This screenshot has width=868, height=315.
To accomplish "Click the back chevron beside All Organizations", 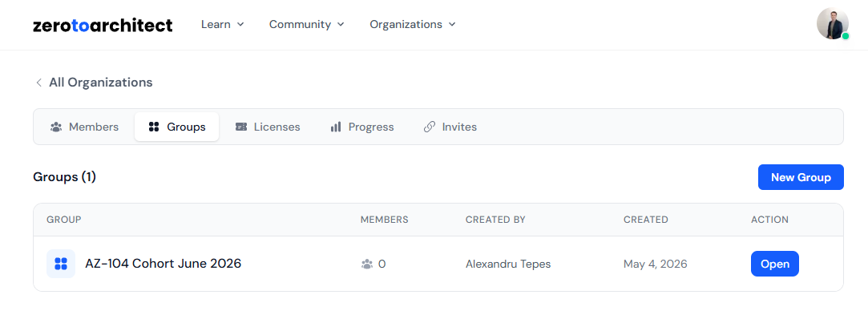I will [38, 83].
